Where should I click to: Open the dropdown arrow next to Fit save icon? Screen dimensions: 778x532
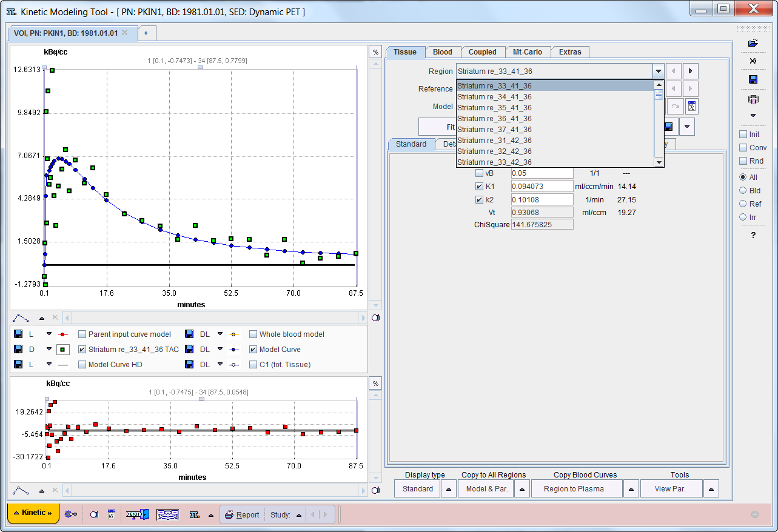[686, 127]
